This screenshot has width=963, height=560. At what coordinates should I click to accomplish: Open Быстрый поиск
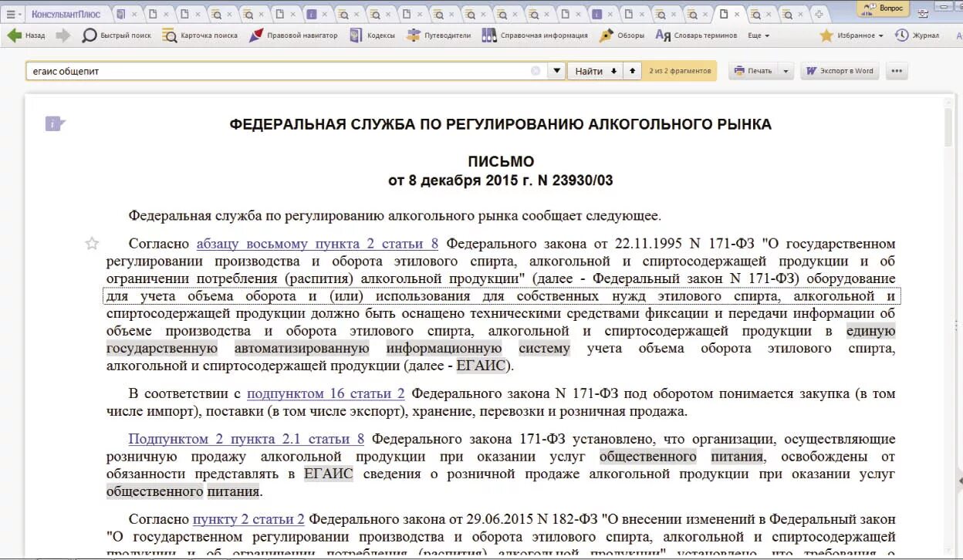click(x=117, y=35)
